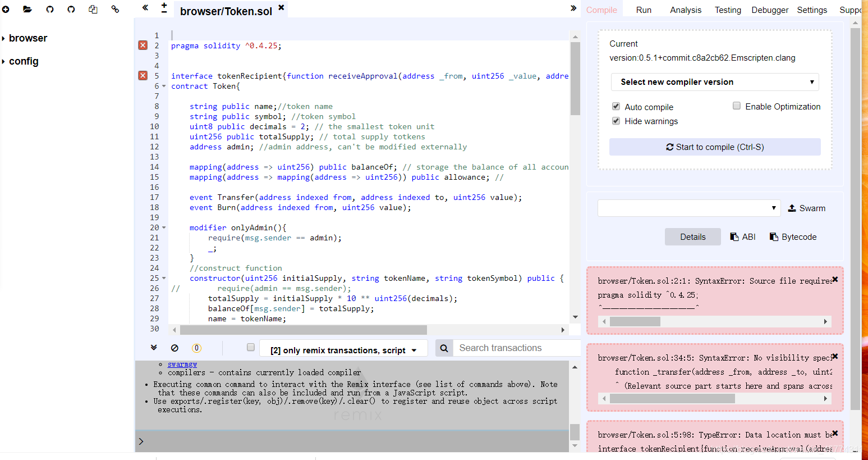Clear the console with the circle-slash icon
This screenshot has height=460, width=868.
pos(174,348)
